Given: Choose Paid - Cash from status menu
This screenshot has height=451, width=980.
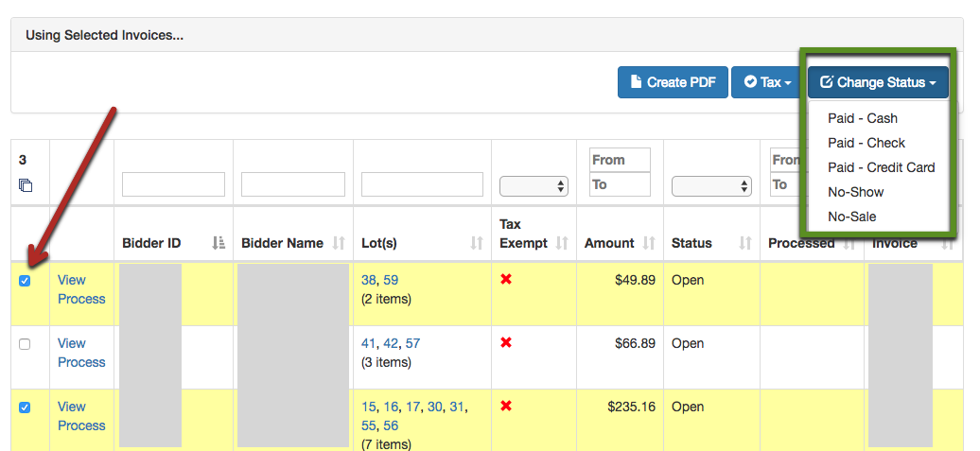Looking at the screenshot, I should 862,118.
